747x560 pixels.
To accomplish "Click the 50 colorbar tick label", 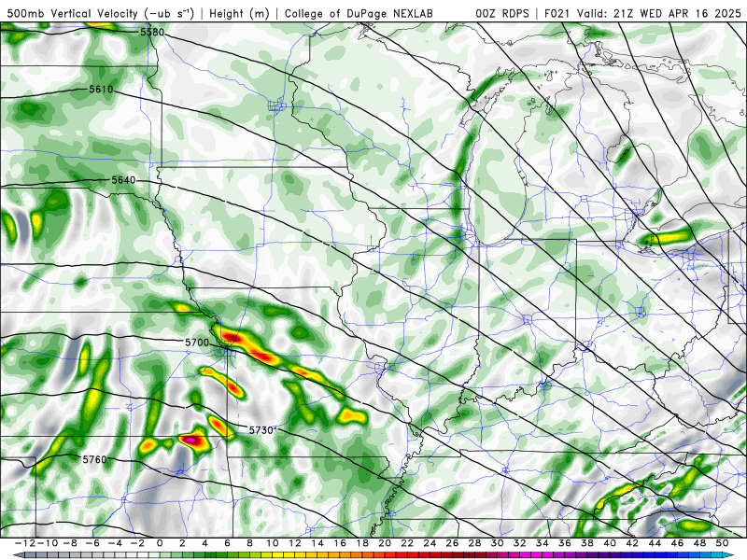I will [722, 543].
